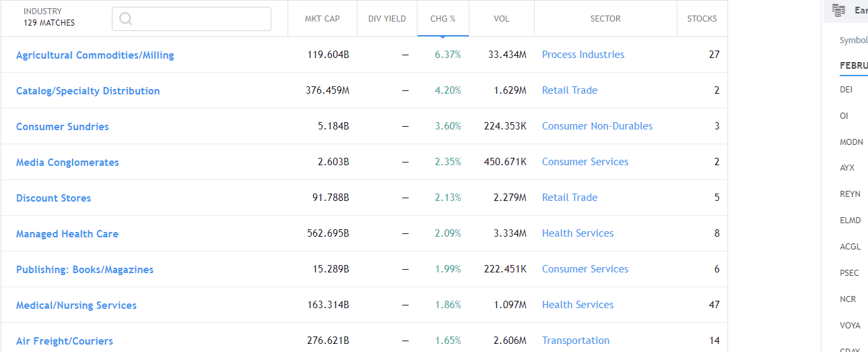Screen dimensions: 868x352
Task: Open Catalog/Specialty Distribution industry
Action: pyautogui.click(x=88, y=91)
